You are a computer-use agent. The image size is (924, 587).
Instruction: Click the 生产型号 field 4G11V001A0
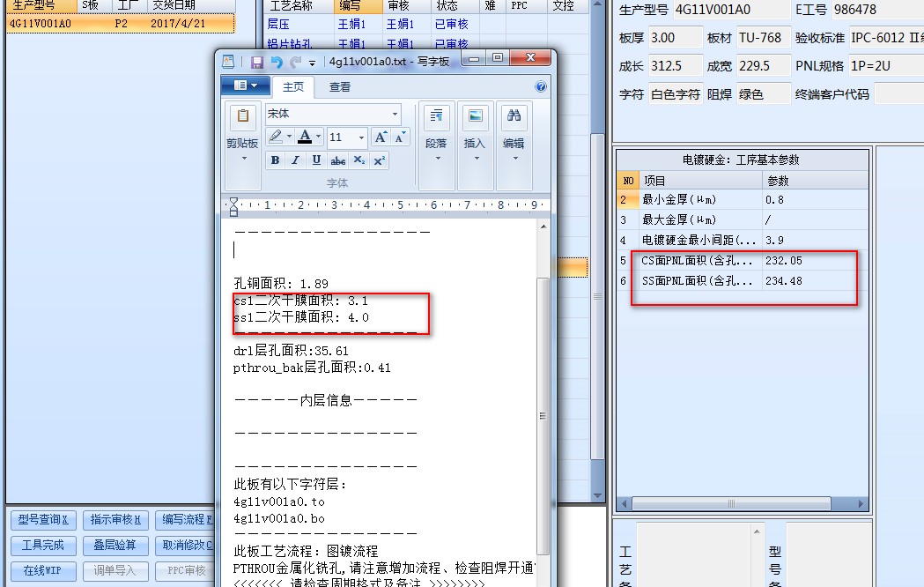[731, 10]
